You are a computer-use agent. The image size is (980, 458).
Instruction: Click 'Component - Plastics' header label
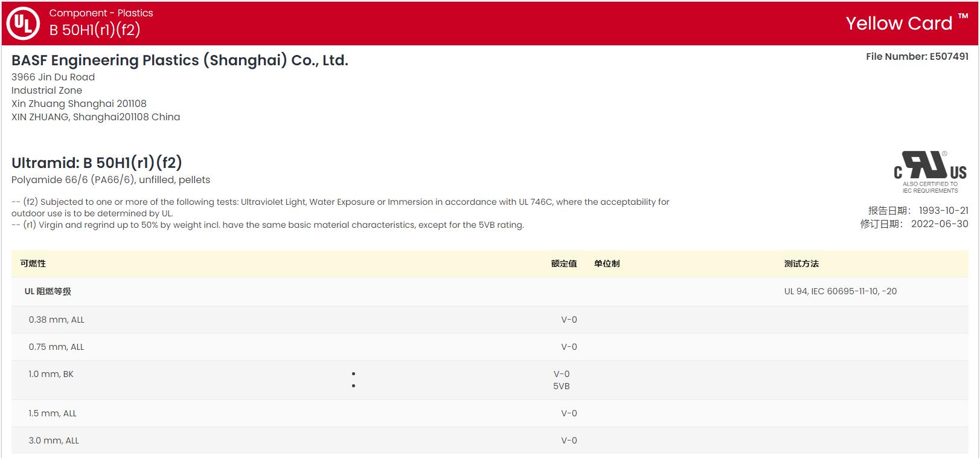101,13
